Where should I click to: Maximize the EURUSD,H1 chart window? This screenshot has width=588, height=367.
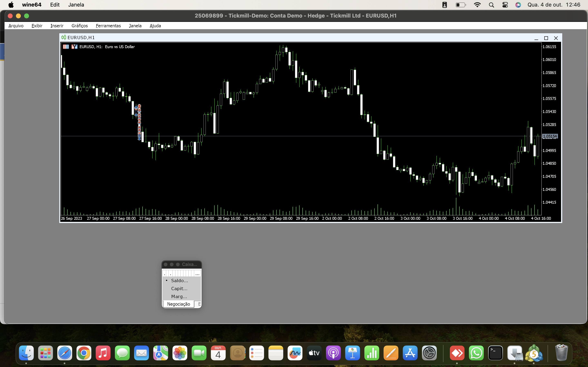[x=546, y=38]
